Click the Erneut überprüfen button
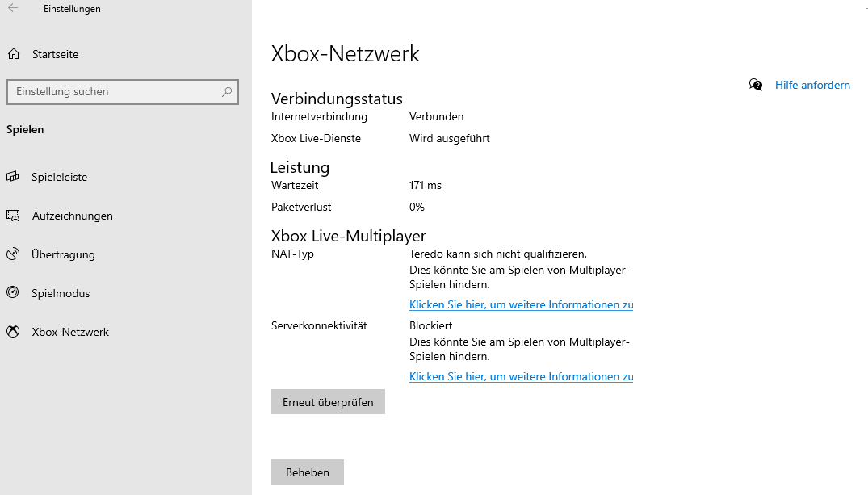Viewport: 868px width, 495px height. (328, 402)
